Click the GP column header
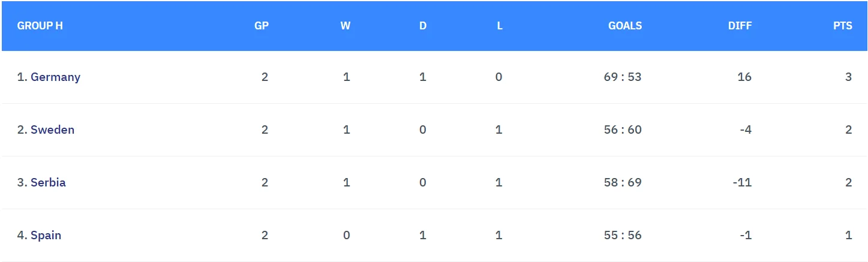Screen dimensions: 868x262 tap(262, 26)
